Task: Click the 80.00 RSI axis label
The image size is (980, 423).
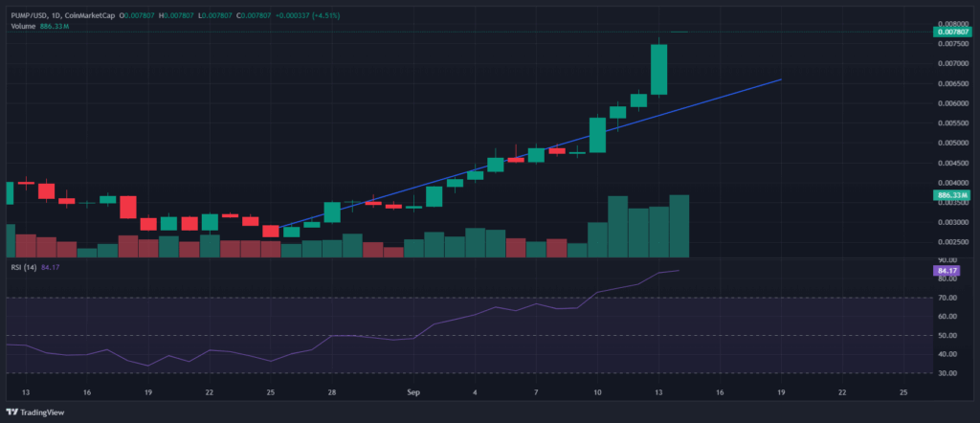Action: pyautogui.click(x=947, y=278)
